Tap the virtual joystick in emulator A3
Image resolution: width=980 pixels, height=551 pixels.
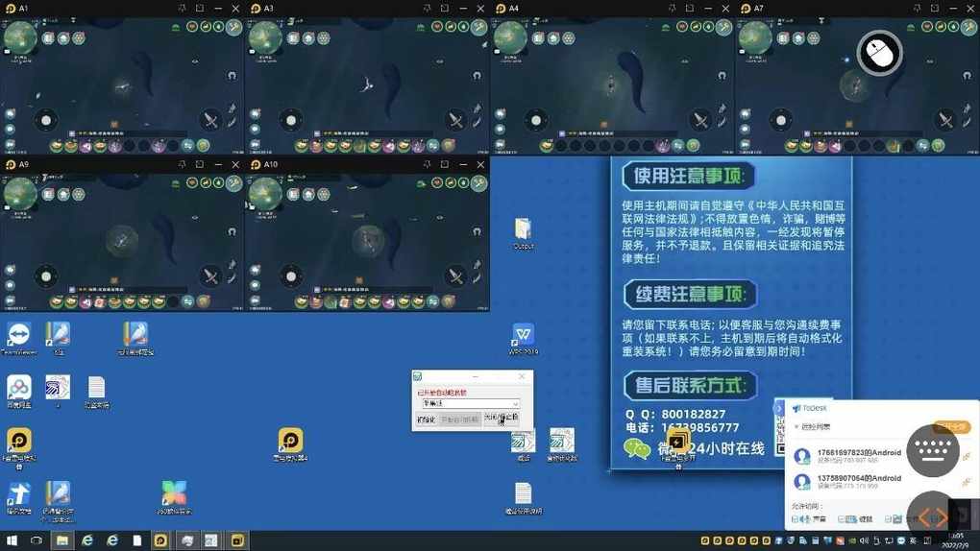click(290, 119)
